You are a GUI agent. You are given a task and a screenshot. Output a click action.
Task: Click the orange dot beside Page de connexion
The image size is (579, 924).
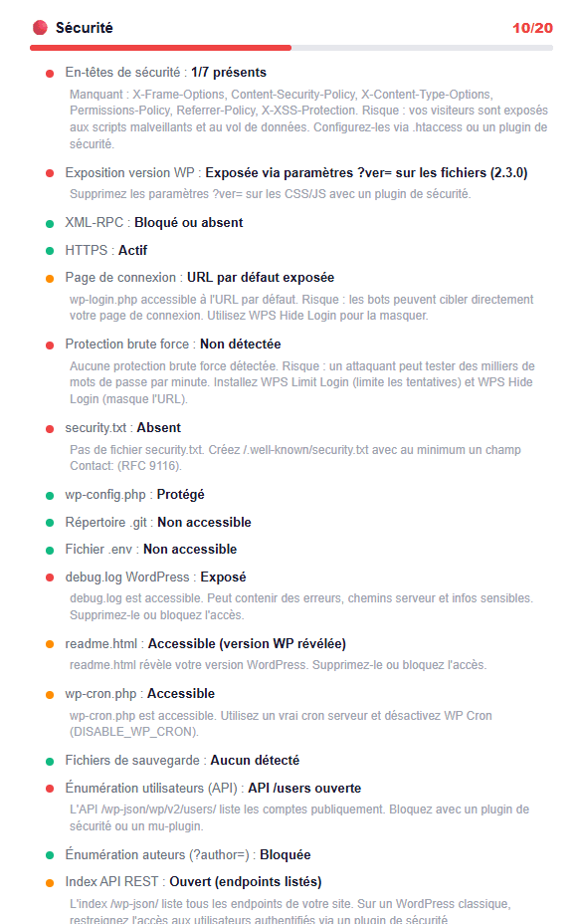coord(52,277)
